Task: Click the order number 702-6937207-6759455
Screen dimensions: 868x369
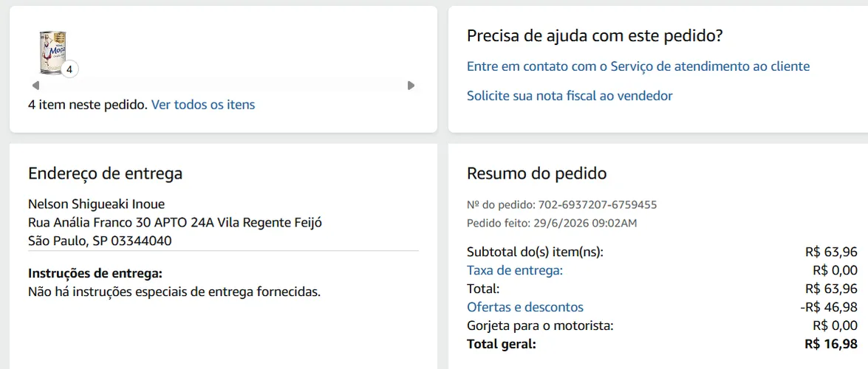Action: pos(596,204)
